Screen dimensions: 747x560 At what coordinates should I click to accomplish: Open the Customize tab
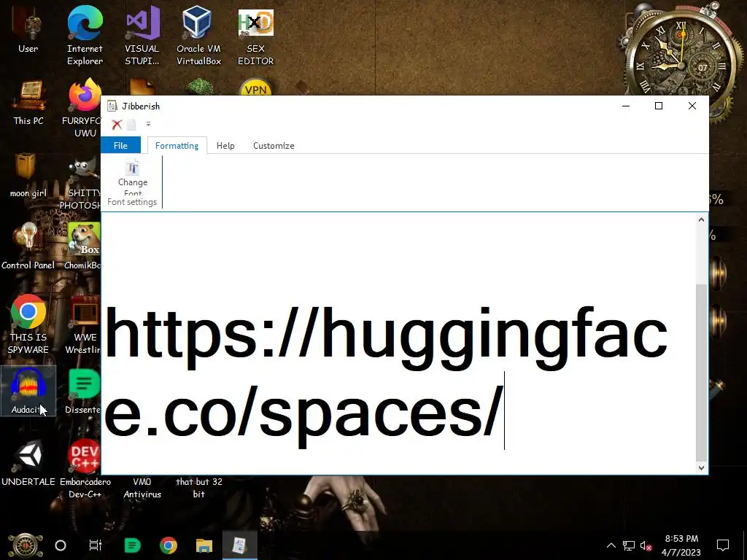[274, 145]
